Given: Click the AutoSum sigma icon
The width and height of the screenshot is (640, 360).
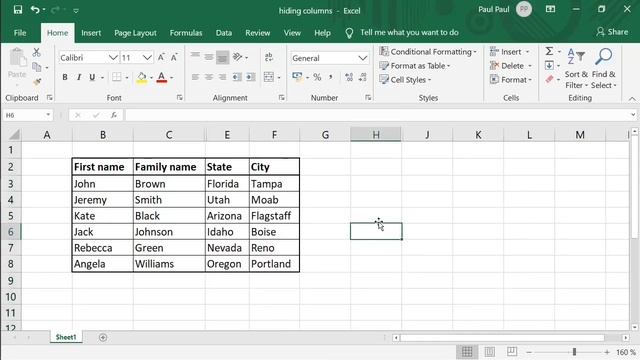Looking at the screenshot, I should click(x=549, y=51).
